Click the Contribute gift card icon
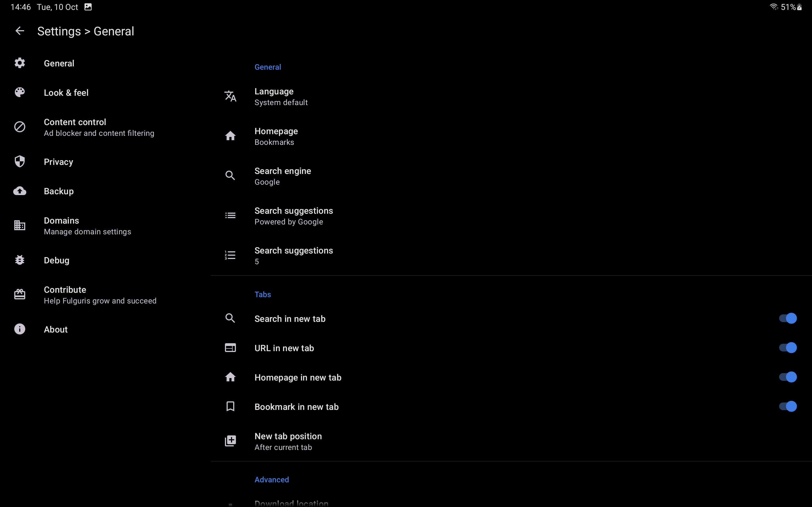Screen dimensions: 812x507 [x=20, y=294]
